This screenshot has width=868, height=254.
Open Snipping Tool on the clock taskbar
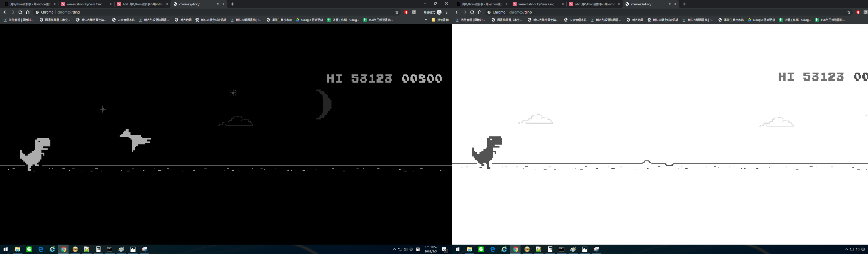[x=144, y=249]
